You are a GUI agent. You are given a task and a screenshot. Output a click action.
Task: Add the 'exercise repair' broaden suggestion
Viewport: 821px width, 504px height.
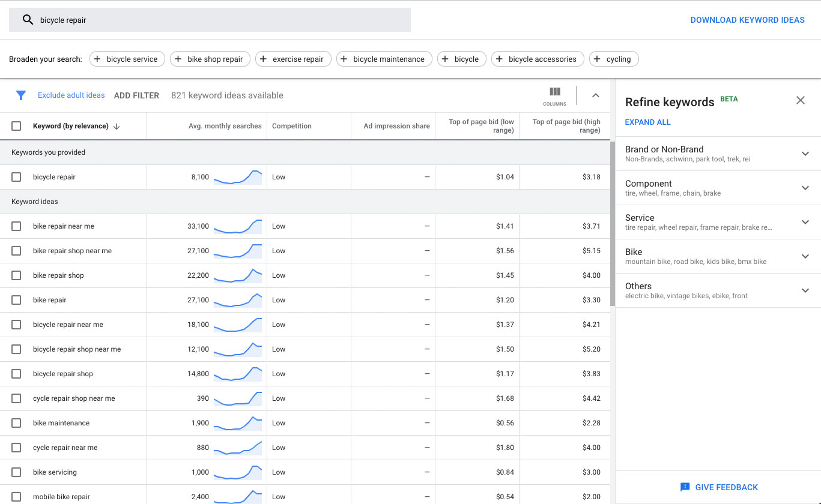tap(293, 59)
